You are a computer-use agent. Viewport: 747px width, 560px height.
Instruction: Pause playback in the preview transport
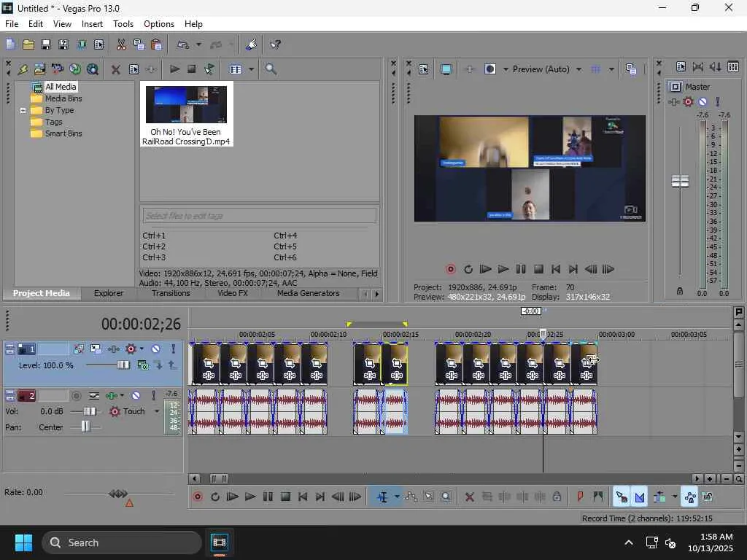click(x=521, y=270)
